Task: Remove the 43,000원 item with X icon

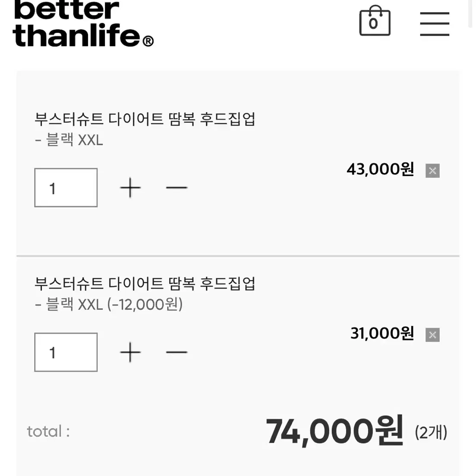Action: click(432, 170)
